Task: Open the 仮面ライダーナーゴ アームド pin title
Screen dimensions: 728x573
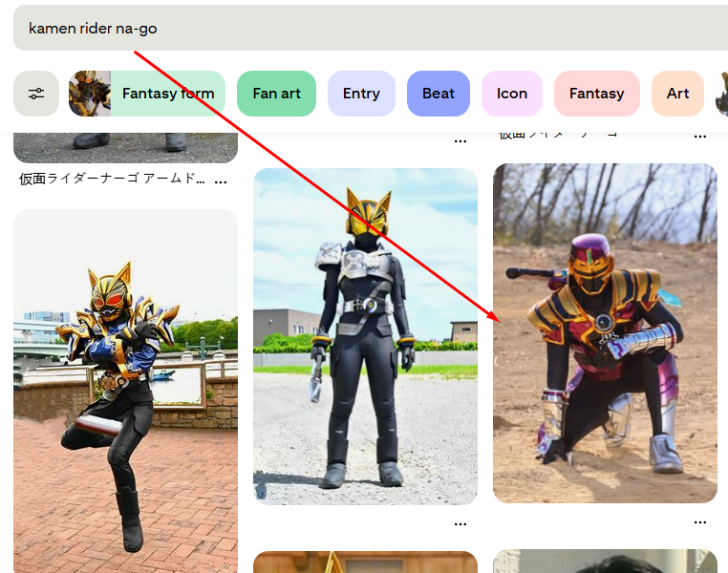Action: coord(112,179)
